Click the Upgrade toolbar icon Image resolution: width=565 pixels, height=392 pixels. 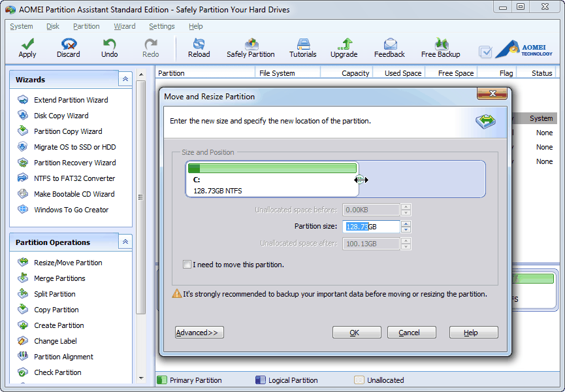pyautogui.click(x=344, y=44)
